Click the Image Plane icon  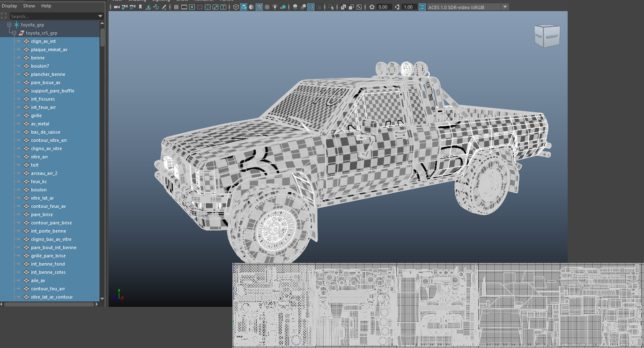point(148,7)
